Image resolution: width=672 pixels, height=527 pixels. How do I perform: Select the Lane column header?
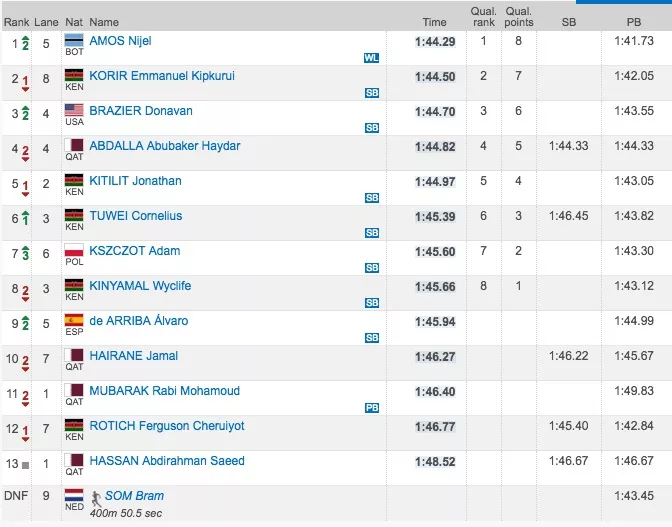coord(46,22)
